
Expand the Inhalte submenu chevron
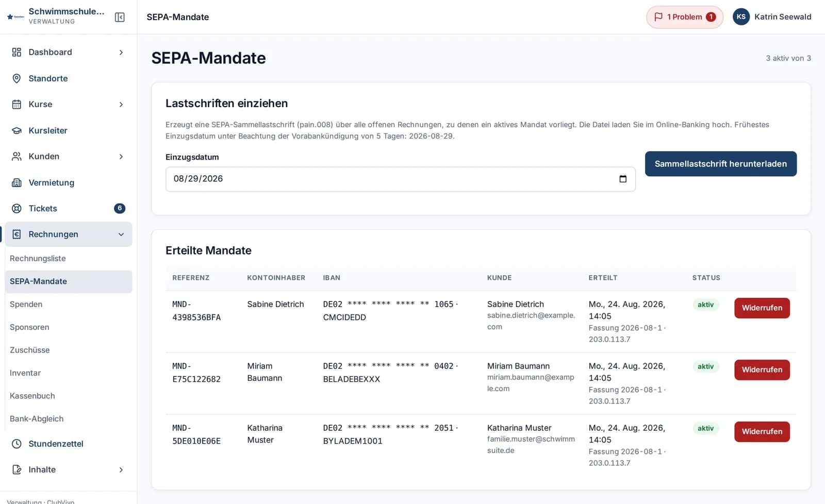(121, 469)
